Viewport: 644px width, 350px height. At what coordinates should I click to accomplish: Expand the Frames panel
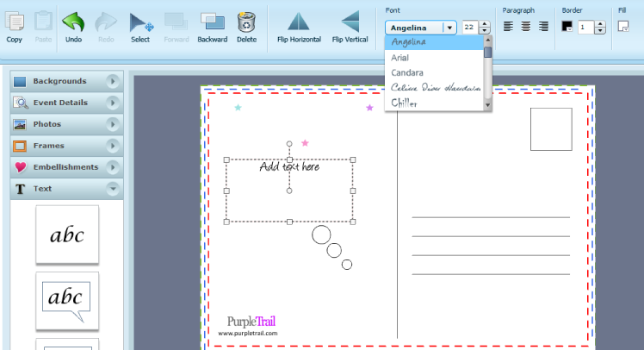[x=113, y=146]
